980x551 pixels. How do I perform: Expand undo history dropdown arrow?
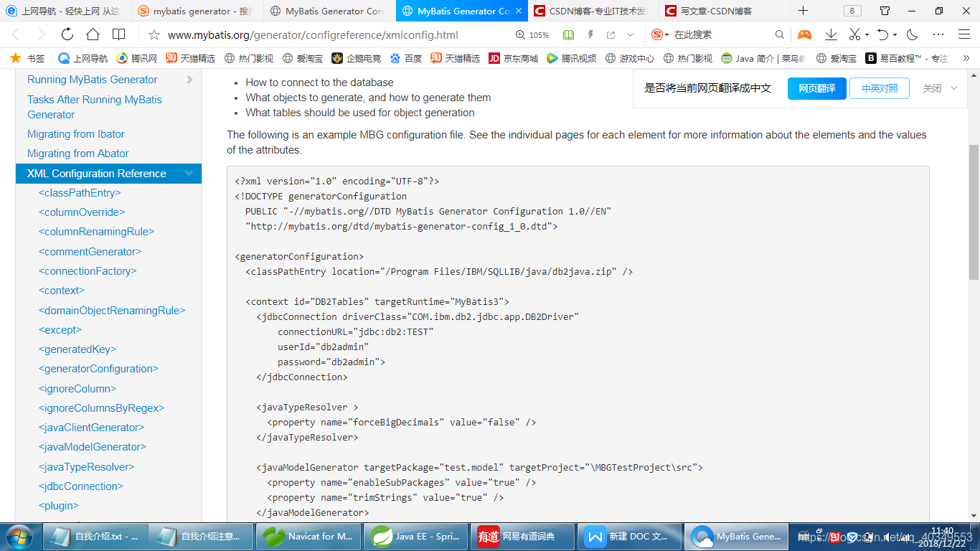point(895,34)
